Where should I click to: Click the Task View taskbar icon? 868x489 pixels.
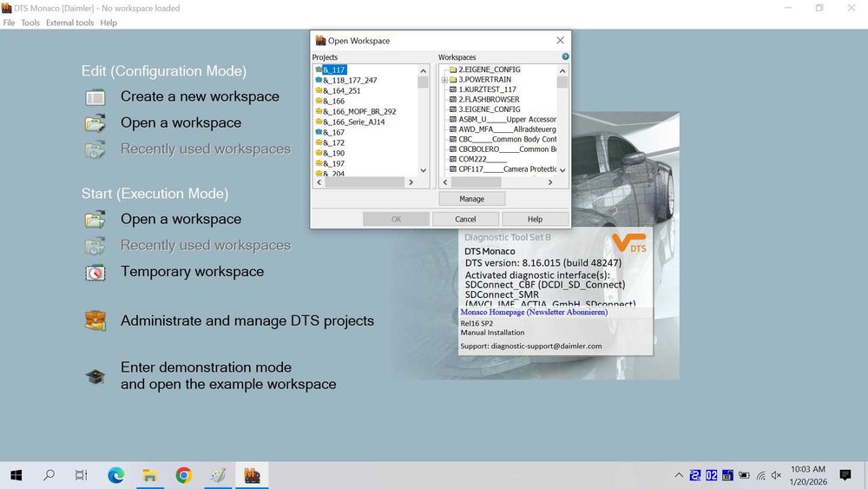coord(82,475)
